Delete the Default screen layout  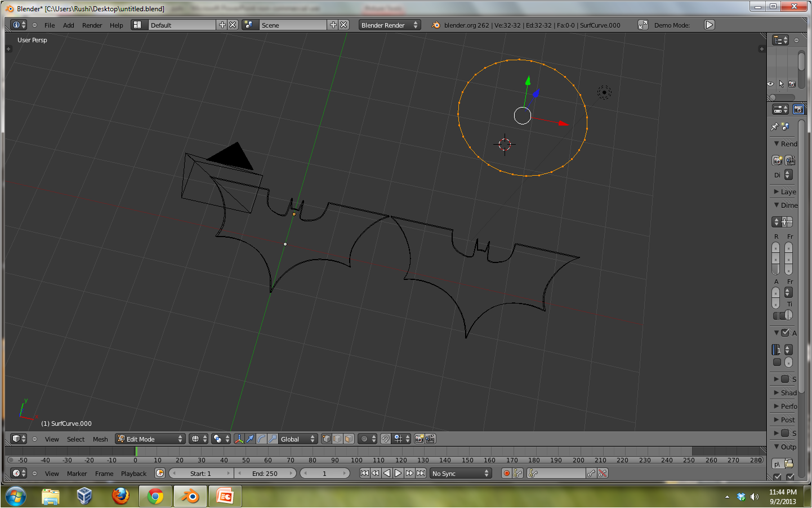point(233,25)
